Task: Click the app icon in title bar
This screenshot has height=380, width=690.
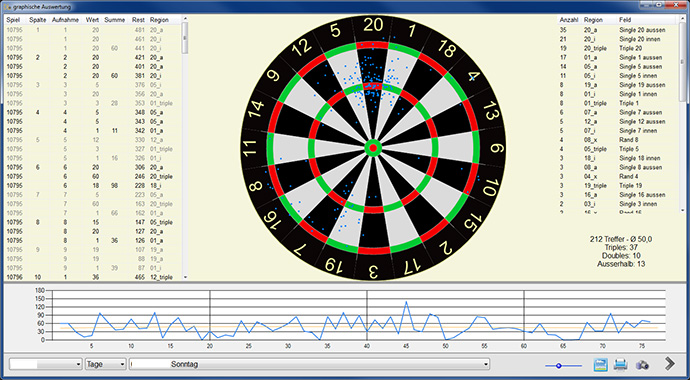Action: 7,7
